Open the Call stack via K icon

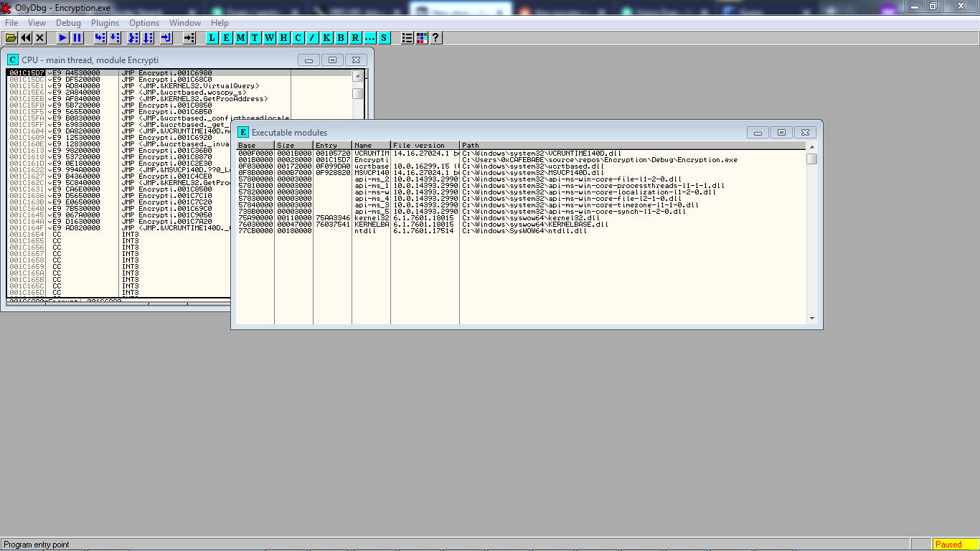click(x=326, y=38)
